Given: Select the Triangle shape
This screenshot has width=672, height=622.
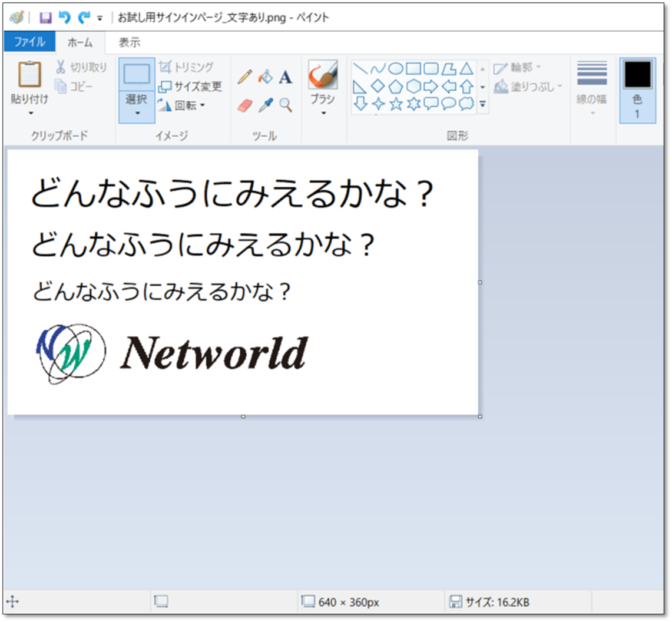Looking at the screenshot, I should 466,68.
